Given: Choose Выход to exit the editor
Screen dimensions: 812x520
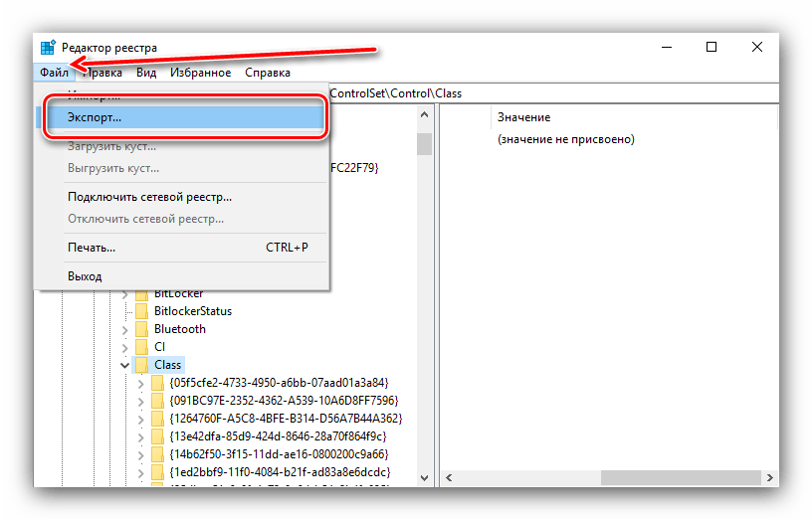Looking at the screenshot, I should (x=85, y=275).
